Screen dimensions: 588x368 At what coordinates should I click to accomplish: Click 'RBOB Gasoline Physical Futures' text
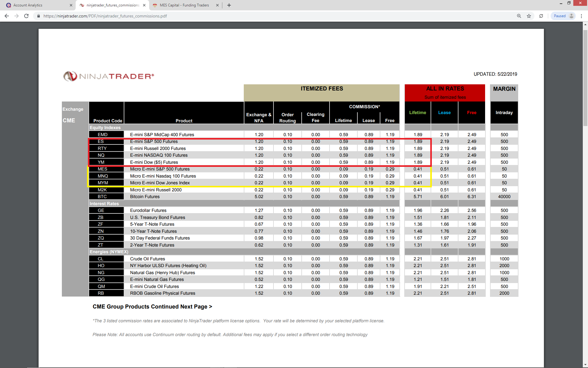coord(163,293)
